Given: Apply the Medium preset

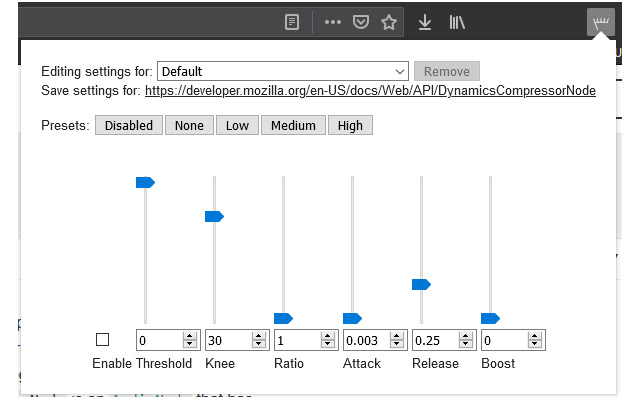Looking at the screenshot, I should (x=293, y=125).
